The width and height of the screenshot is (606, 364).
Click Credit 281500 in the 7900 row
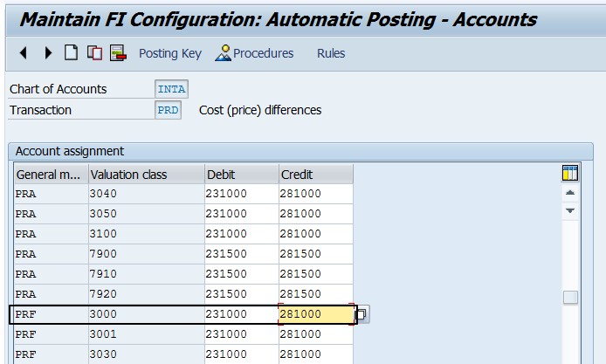point(316,254)
